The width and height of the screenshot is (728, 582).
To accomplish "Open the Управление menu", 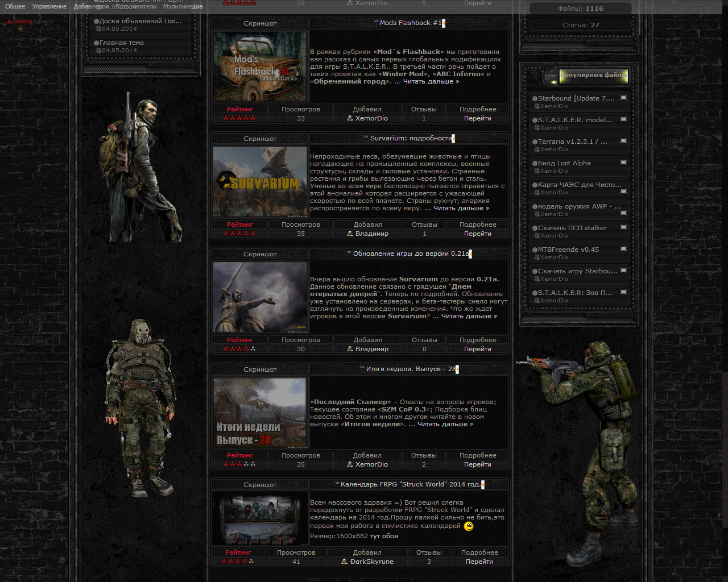I will [49, 6].
